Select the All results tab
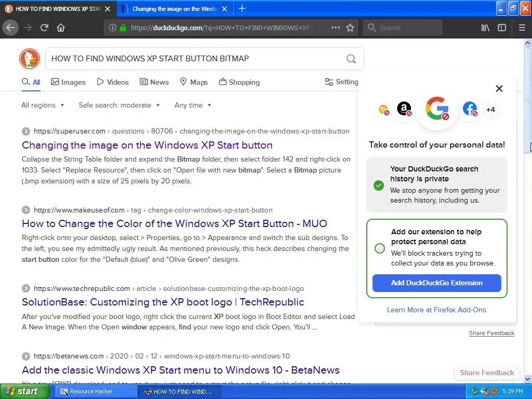Screen dimensions: 532x399 [x=31, y=82]
